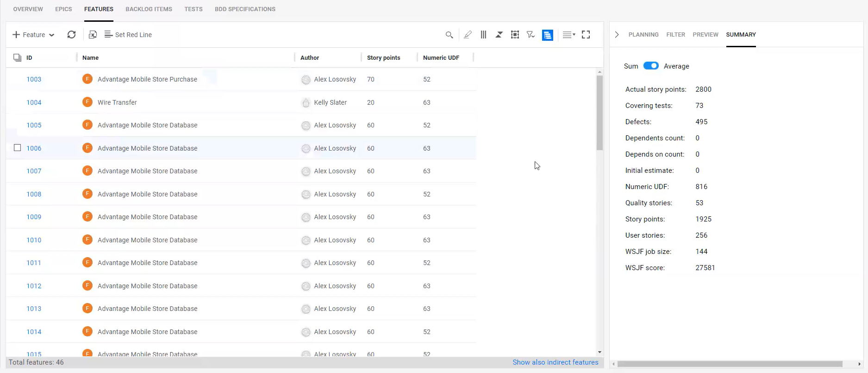
Task: Click the select-all icon beside ID header
Action: pos(17,57)
